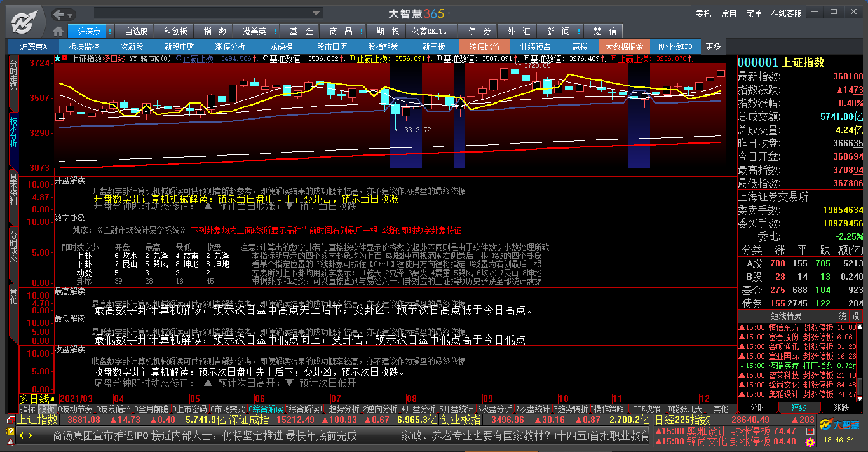Viewport: 868px width, 452px height.
Task: Open the 菜单 menu
Action: coord(754,13)
